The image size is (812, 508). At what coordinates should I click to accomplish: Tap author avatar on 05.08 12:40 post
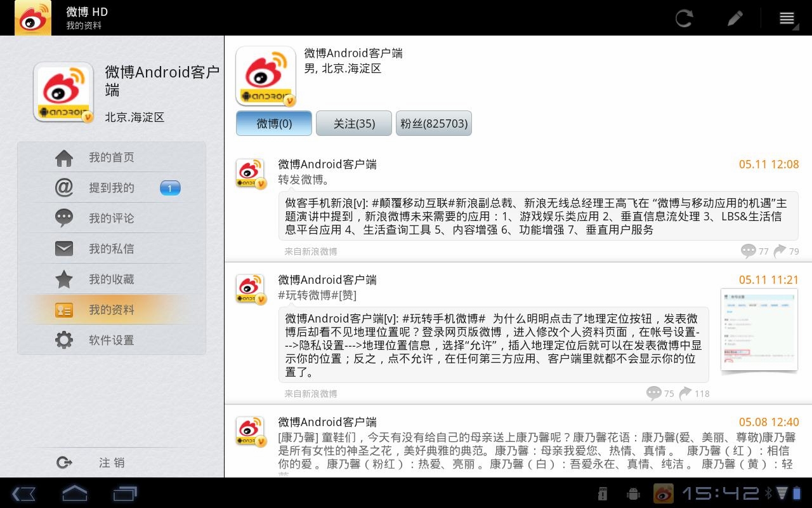tap(251, 431)
